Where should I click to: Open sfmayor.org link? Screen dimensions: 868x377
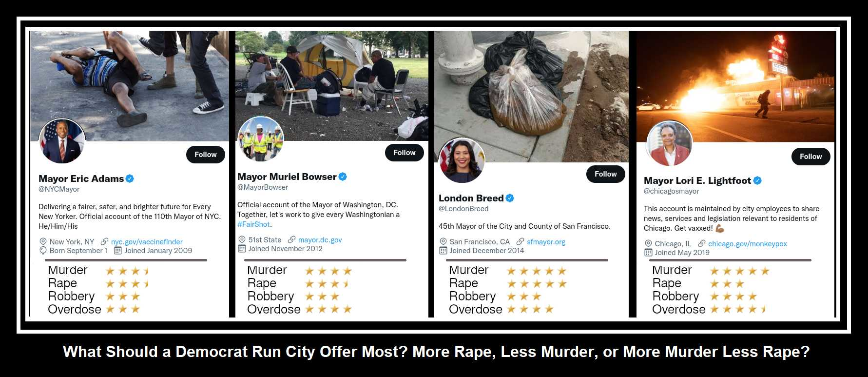click(x=546, y=242)
